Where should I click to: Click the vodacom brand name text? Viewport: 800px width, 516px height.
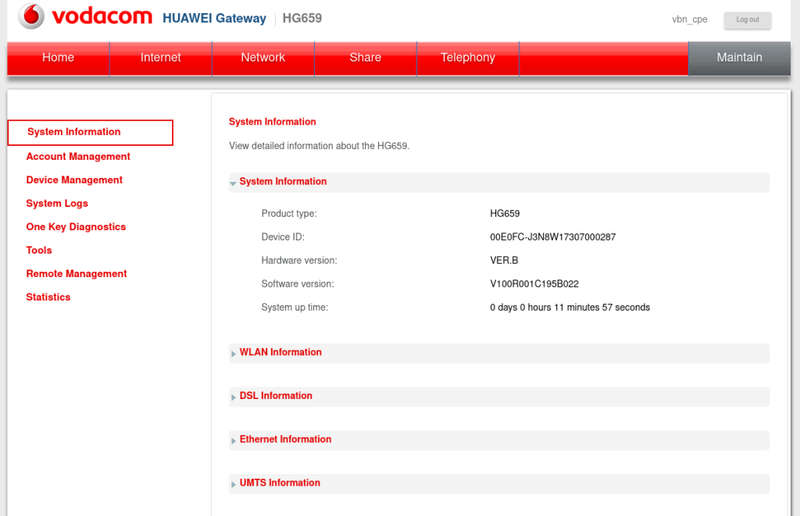coord(102,16)
